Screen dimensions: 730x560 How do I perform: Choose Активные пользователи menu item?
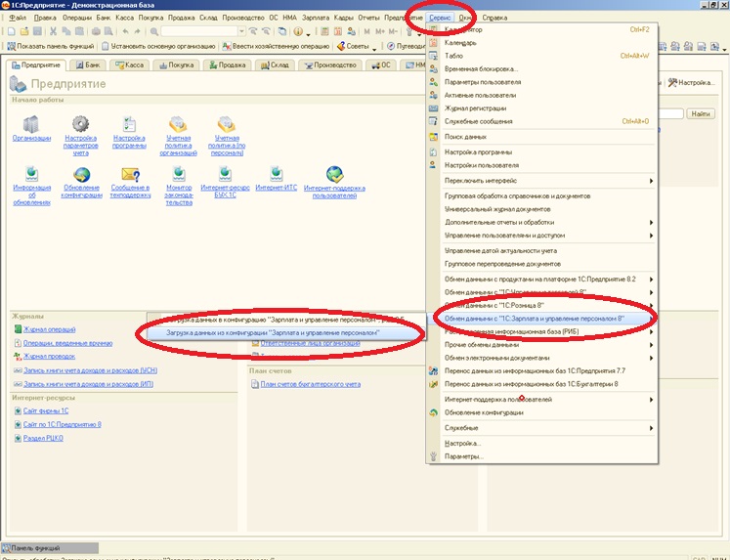542,95
